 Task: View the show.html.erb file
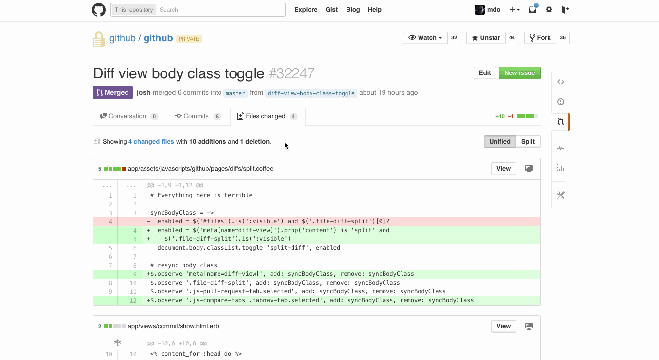503,326
